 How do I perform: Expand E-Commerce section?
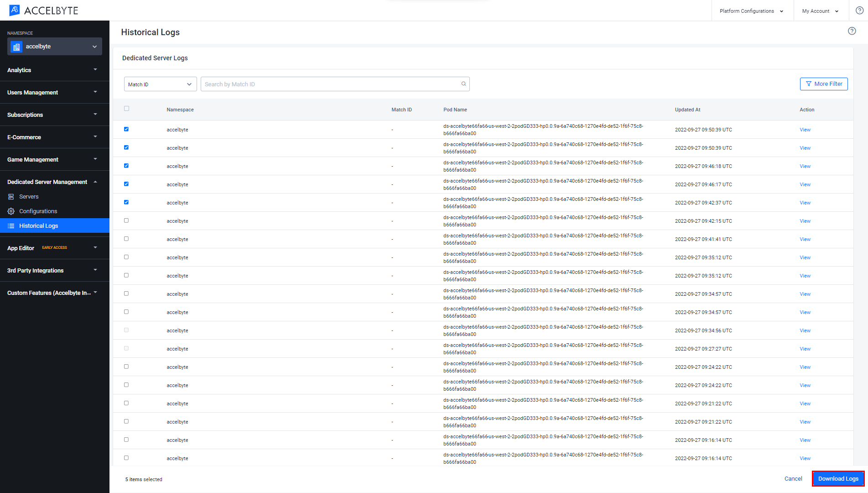point(55,137)
